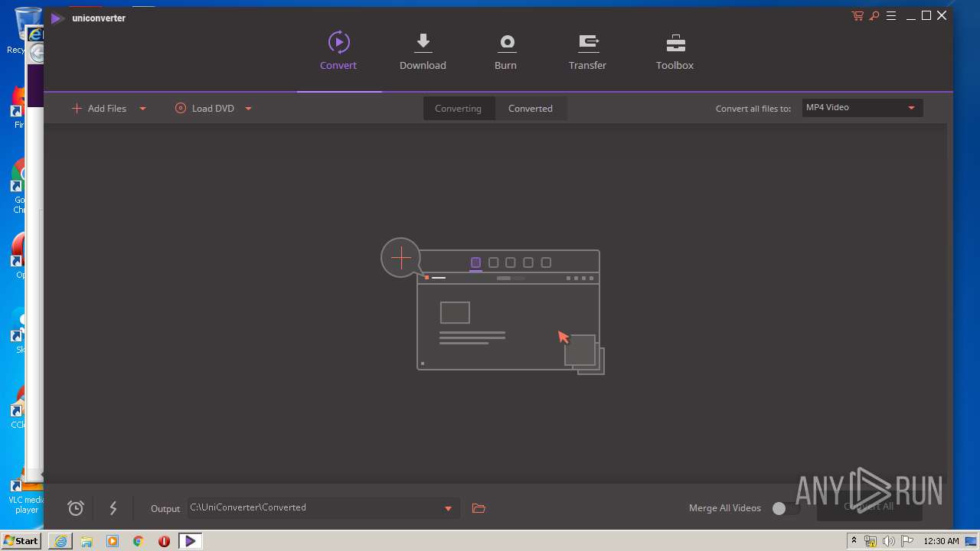Click the Action Center flag icon

(x=907, y=541)
